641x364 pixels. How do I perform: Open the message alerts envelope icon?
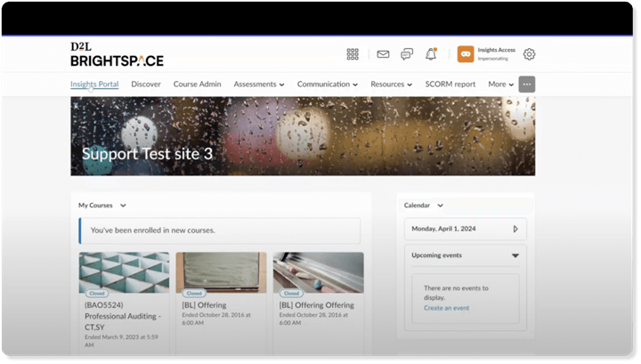(383, 54)
